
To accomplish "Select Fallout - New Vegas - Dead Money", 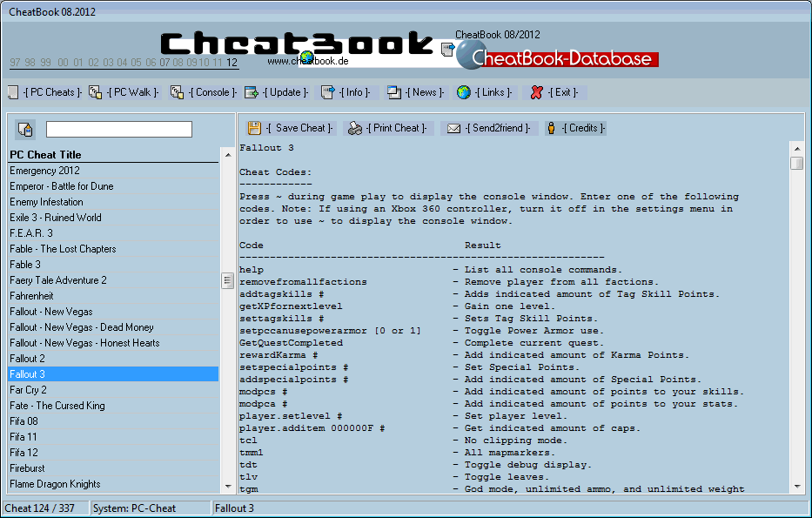I will pyautogui.click(x=113, y=327).
